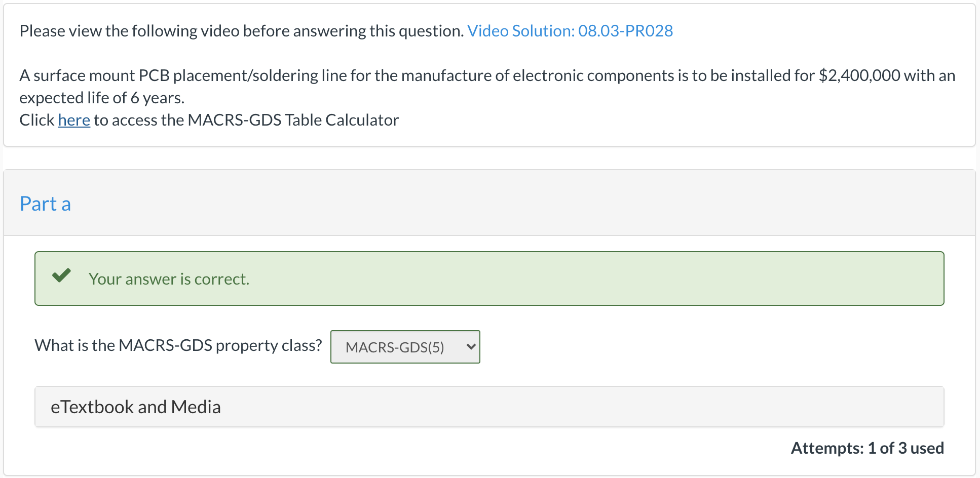The width and height of the screenshot is (980, 478).
Task: Click the here hyperlink for MACRS-GDS Table Calculator
Action: (73, 120)
